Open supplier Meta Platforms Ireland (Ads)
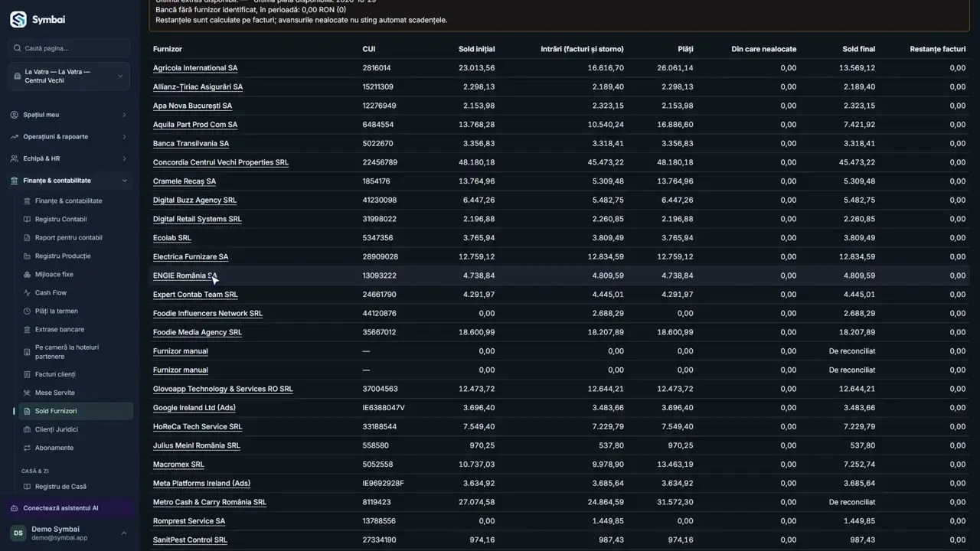 pos(202,484)
